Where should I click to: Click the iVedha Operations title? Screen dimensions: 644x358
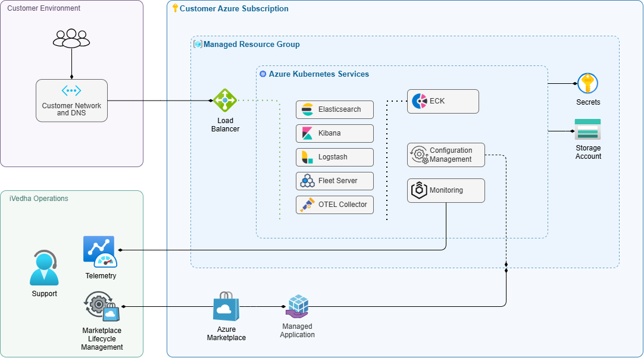coord(39,199)
